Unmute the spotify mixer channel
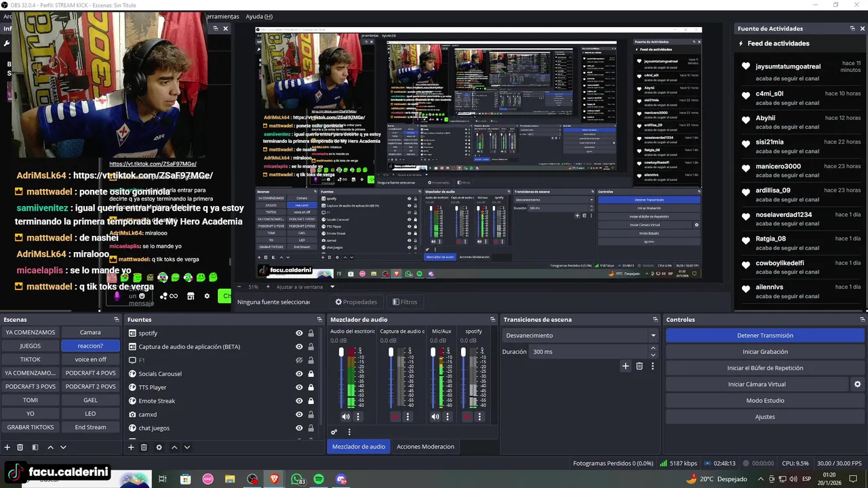 (467, 417)
